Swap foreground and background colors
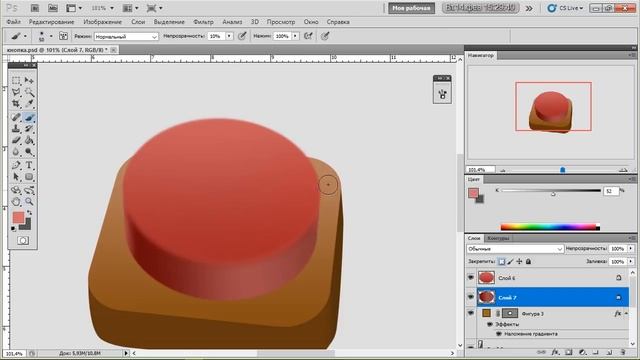Viewport: 640px width, 360px height. click(29, 213)
